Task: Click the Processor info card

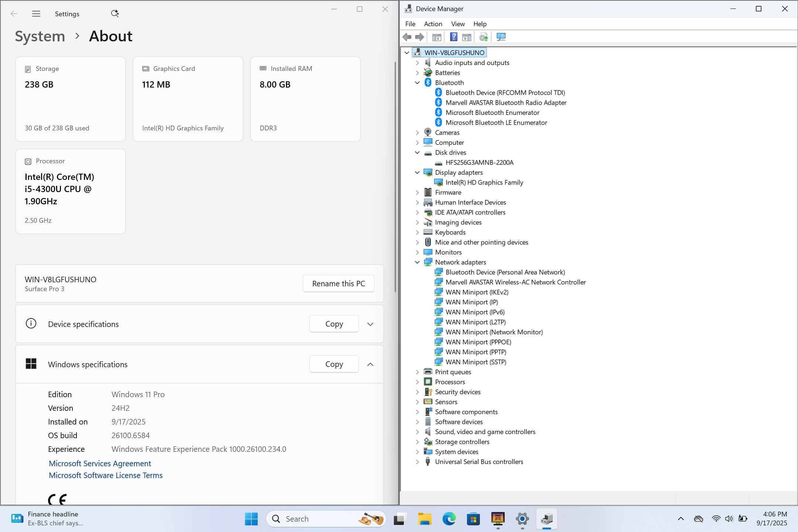Action: click(71, 191)
